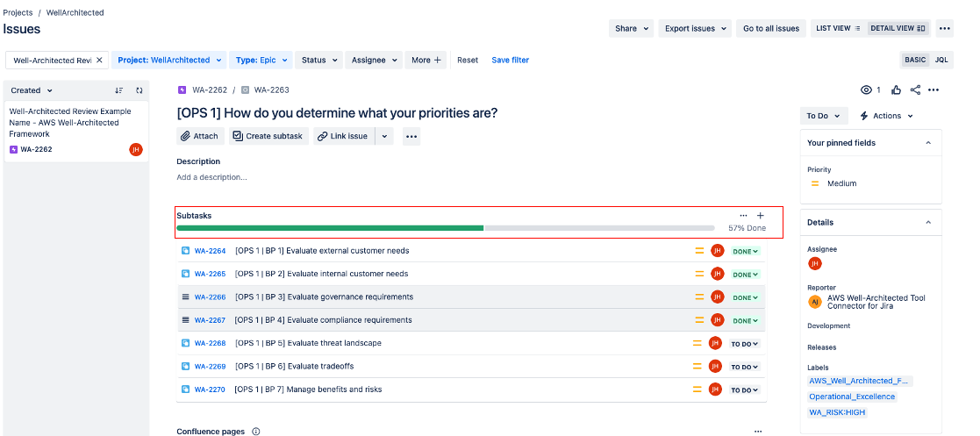Open the issue's more actions ellipsis beside share icon

(x=934, y=90)
